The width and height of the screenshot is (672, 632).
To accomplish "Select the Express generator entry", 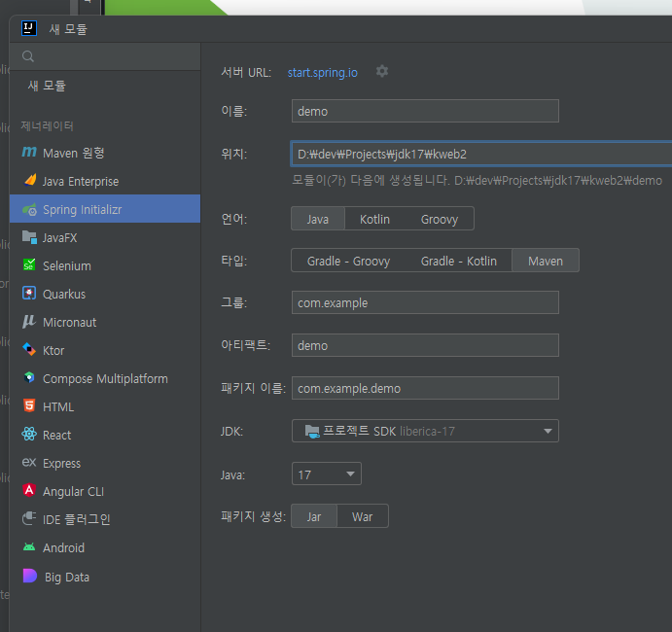I will (x=105, y=463).
